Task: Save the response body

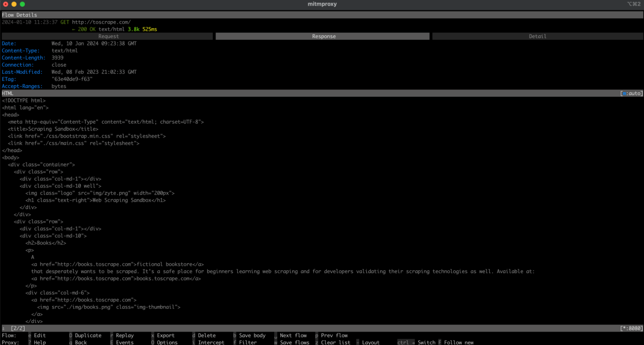Action: (x=252, y=335)
